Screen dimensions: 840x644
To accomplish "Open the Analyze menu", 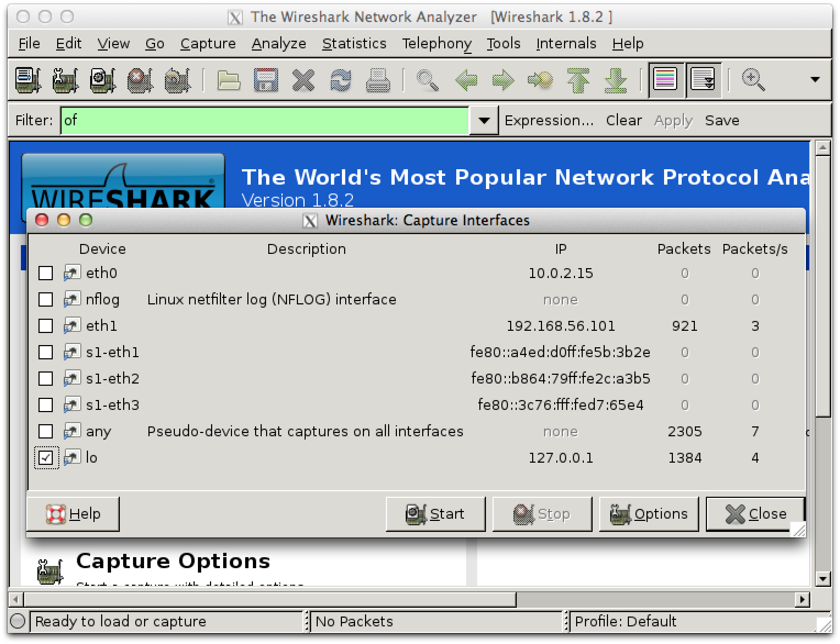I will pos(279,43).
